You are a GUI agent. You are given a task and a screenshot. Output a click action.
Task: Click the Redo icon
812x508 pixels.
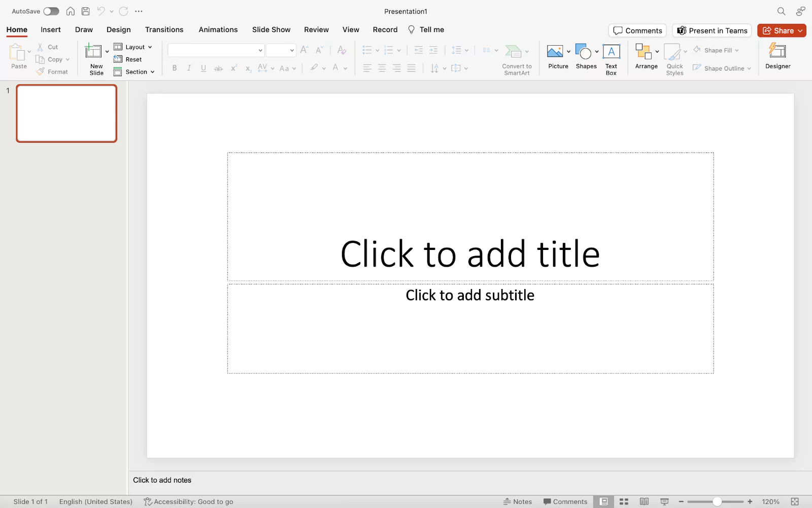point(123,11)
